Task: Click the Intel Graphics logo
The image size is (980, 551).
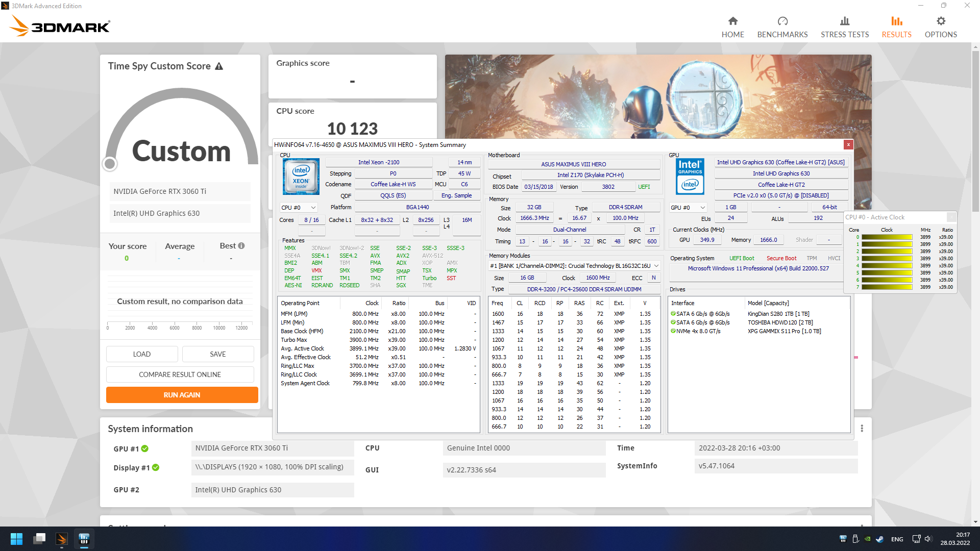Action: 690,177
